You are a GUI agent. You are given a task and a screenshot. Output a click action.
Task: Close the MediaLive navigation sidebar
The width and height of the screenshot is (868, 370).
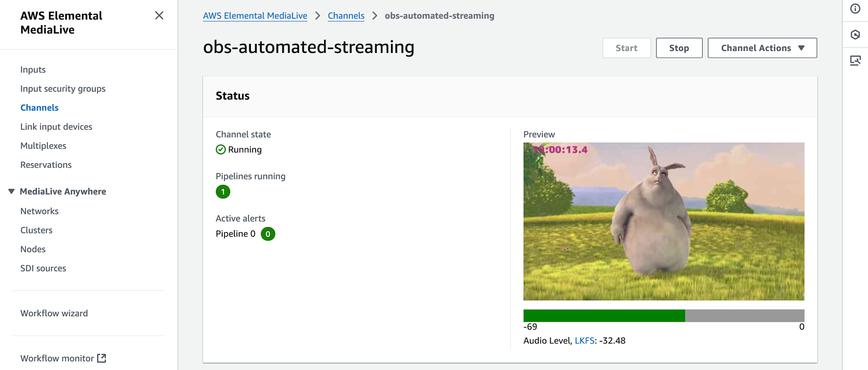click(159, 16)
